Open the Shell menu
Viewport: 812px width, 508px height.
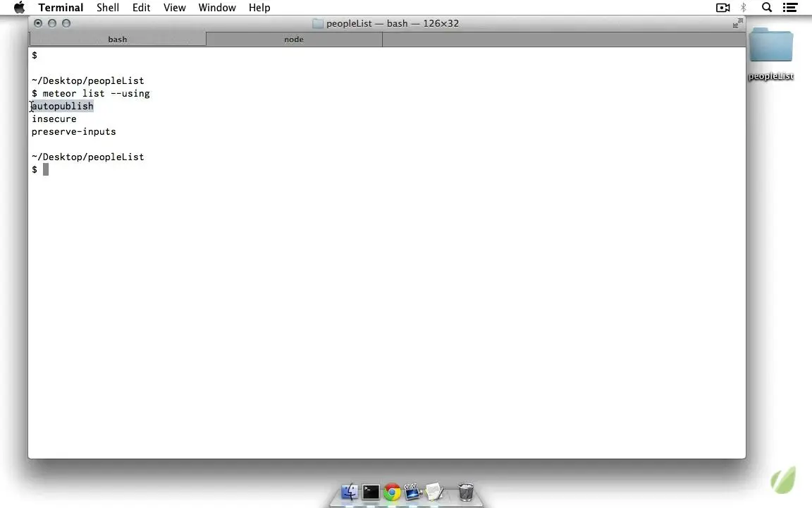point(108,7)
